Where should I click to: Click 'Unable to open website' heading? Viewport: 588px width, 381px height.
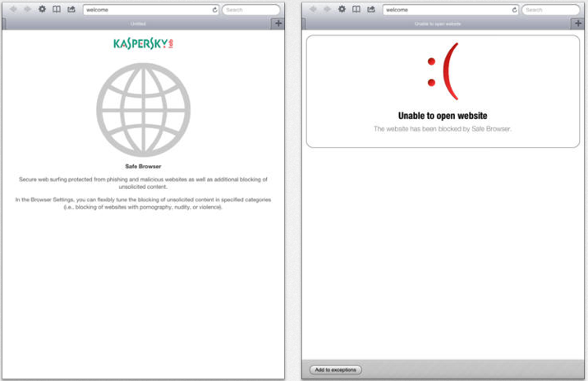[x=443, y=116]
